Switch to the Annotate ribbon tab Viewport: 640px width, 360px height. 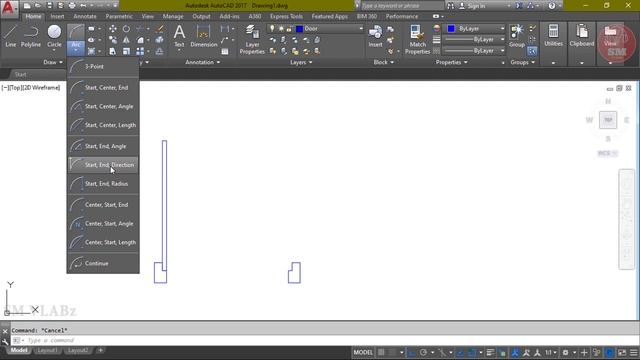pos(84,16)
